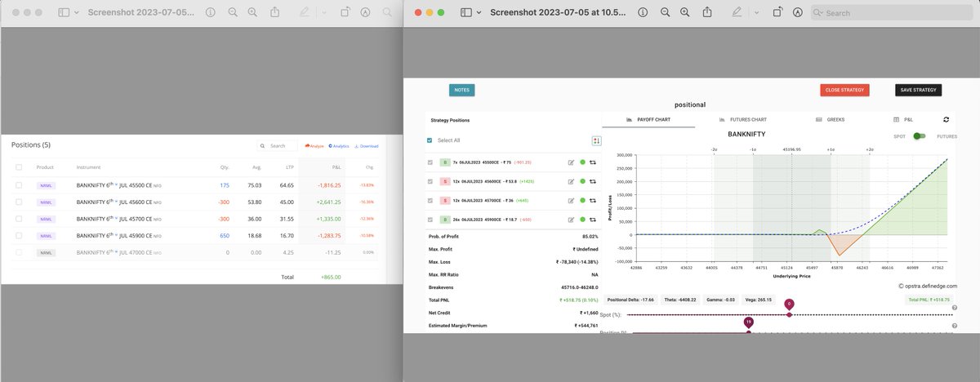The height and width of the screenshot is (382, 980).
Task: Focus the Preview toolbar Search field
Action: coord(893,13)
